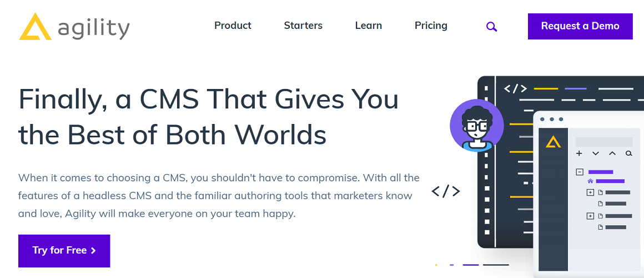Click the yellow Agility logo in mock sidebar
Image resolution: width=644 pixels, height=278 pixels.
point(553,142)
